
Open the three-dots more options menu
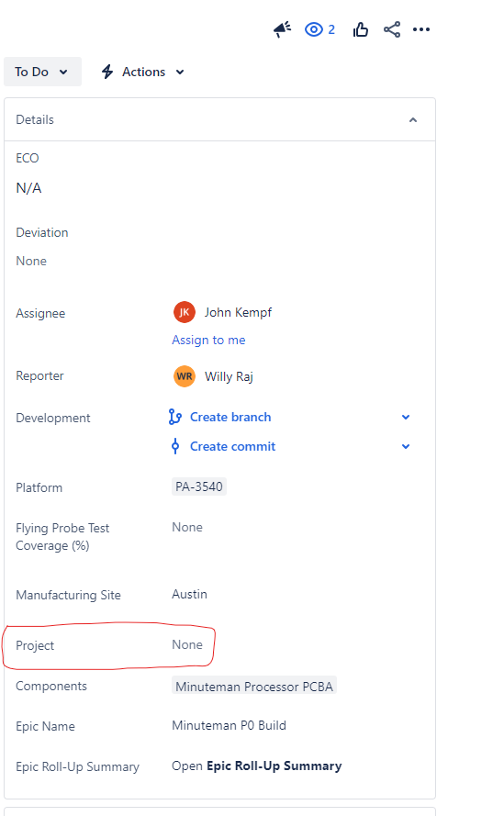(421, 29)
